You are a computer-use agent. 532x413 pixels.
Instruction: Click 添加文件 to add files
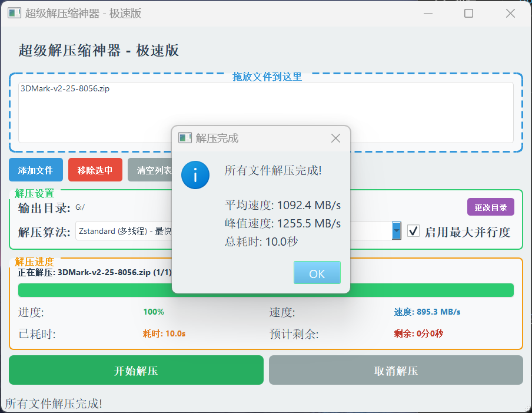pos(36,170)
